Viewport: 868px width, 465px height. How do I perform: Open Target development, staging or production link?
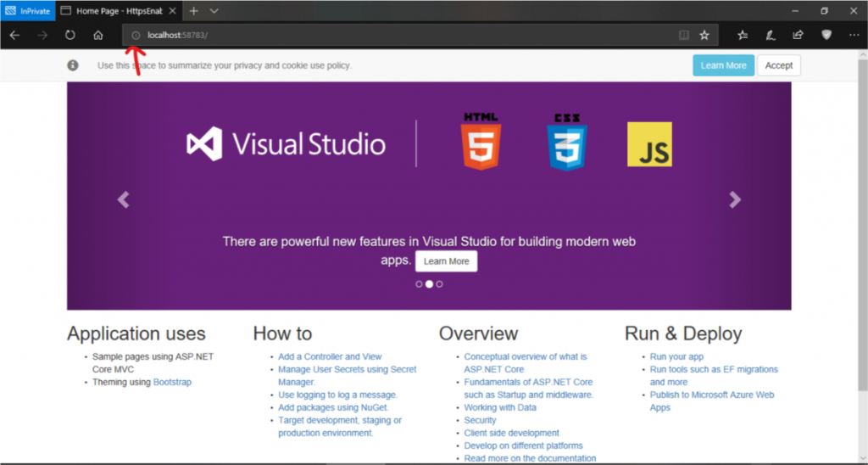tap(340, 426)
